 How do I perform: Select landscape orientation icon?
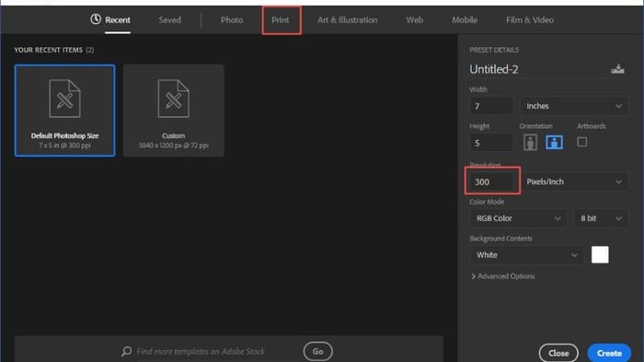pyautogui.click(x=554, y=143)
